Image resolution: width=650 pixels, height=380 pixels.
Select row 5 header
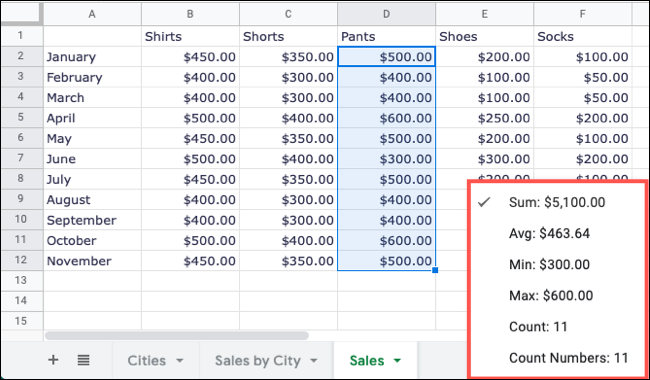pyautogui.click(x=22, y=118)
